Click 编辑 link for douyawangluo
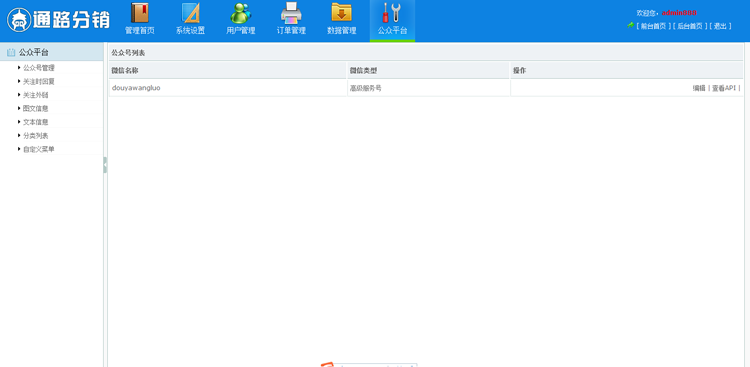Screen dimensions: 750x367 pos(699,88)
